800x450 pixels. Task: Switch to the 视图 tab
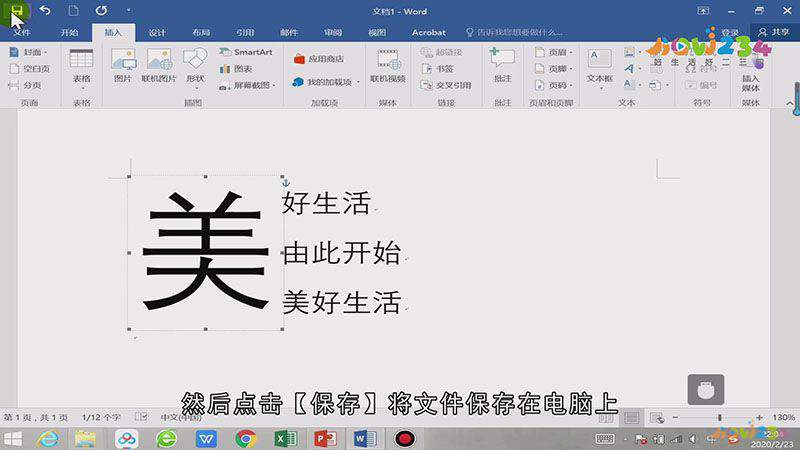[x=377, y=32]
